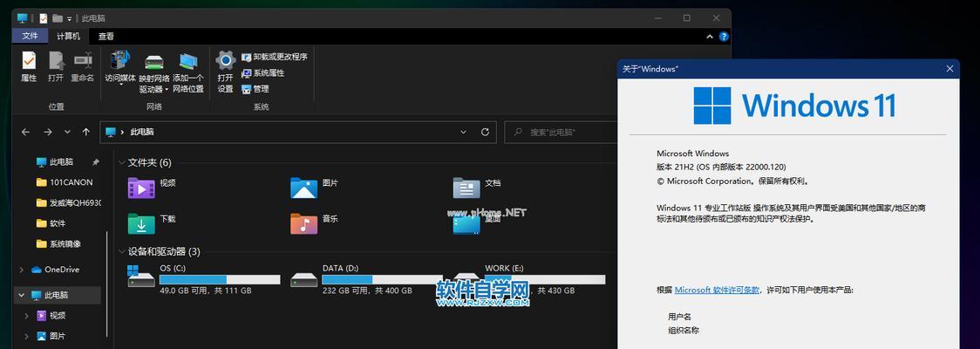Select the OS (C:) drive icon

pos(141,277)
